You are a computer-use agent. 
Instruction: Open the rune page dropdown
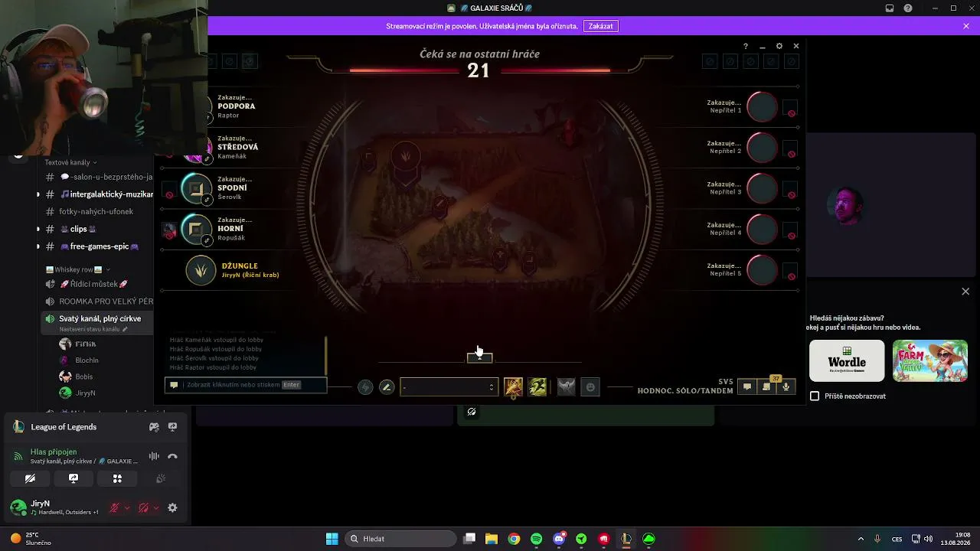[x=449, y=387]
